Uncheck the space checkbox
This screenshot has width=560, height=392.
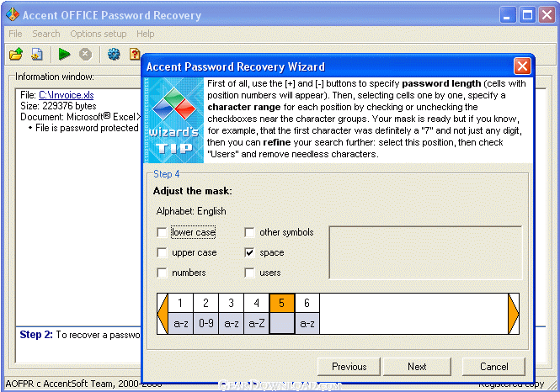[249, 252]
